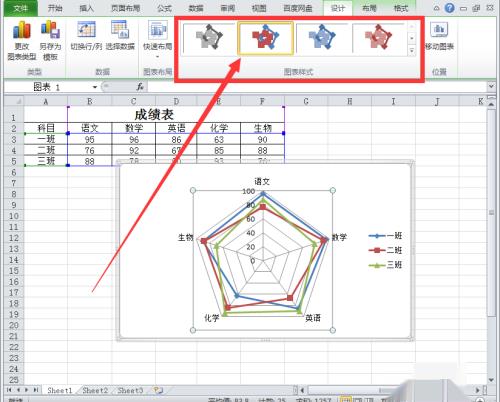This screenshot has width=500, height=402.
Task: Click 二班 legend entry in chart
Action: [x=385, y=250]
